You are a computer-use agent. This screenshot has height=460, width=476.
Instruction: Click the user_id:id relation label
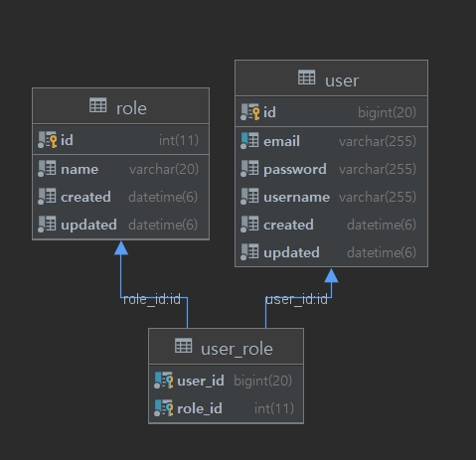click(296, 300)
